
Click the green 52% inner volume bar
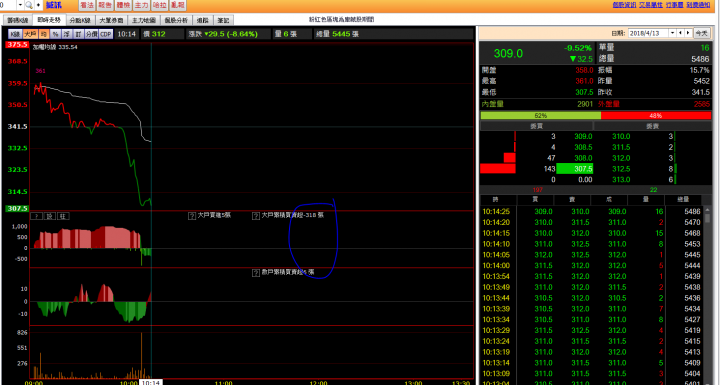coord(540,116)
